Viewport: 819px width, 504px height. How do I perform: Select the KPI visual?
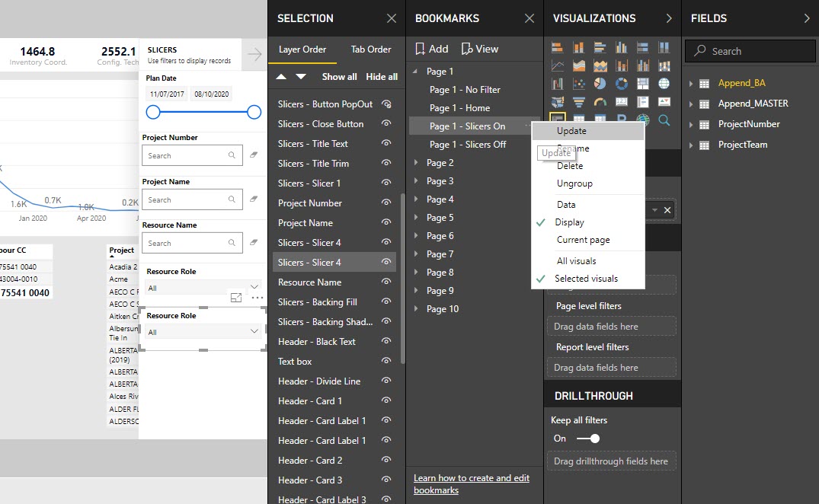pos(664,102)
